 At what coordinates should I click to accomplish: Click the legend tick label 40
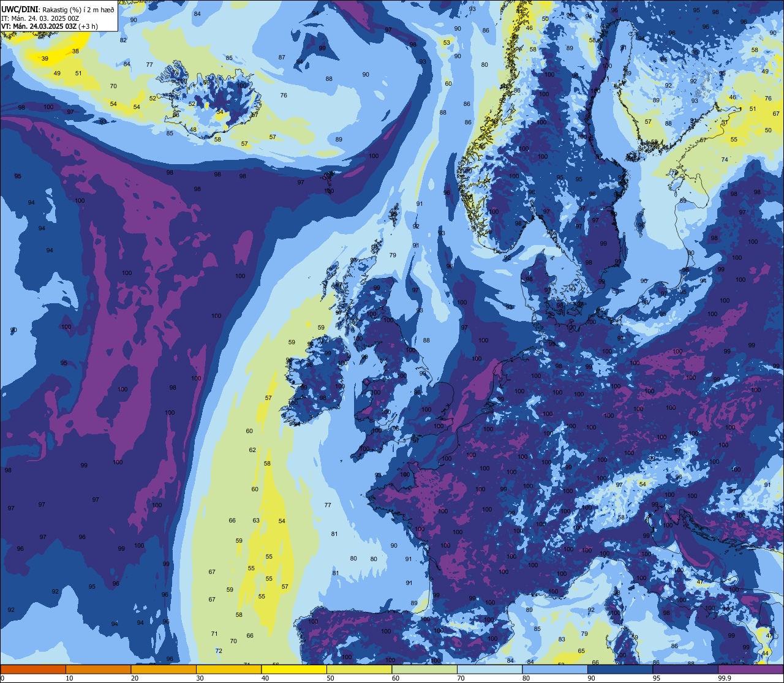(x=265, y=678)
